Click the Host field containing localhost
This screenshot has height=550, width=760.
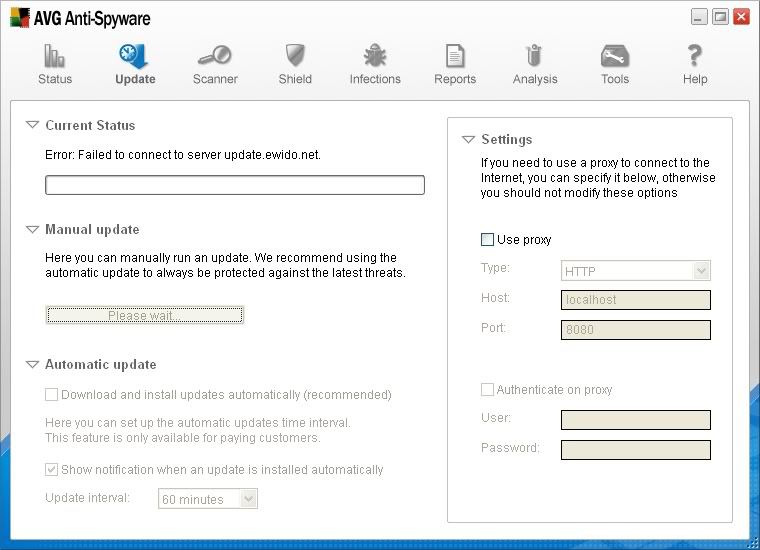635,300
